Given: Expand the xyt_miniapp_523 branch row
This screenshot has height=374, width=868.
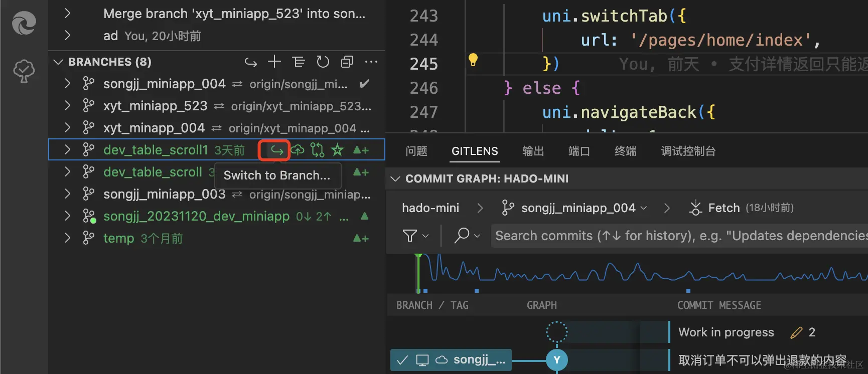Looking at the screenshot, I should [67, 105].
